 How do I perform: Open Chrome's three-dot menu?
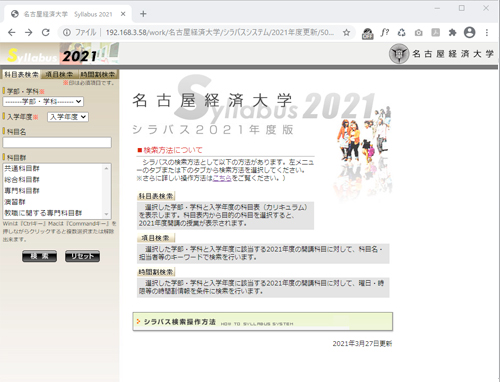(487, 32)
